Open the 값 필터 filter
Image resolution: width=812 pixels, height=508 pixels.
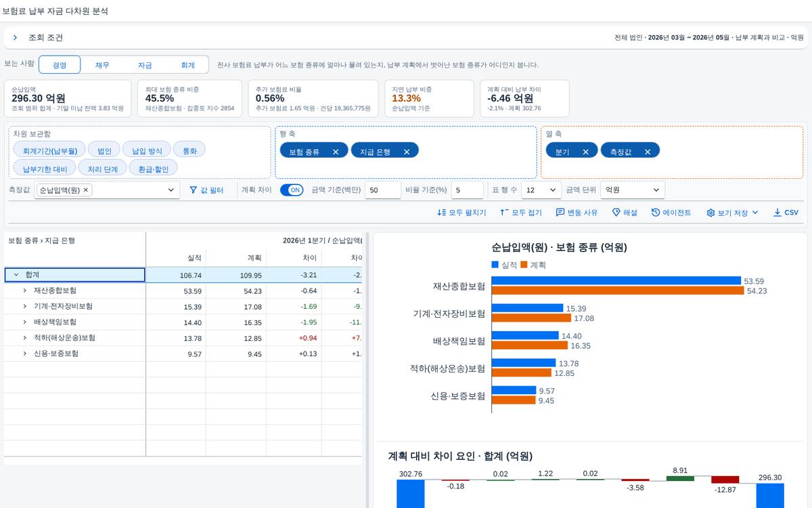206,190
